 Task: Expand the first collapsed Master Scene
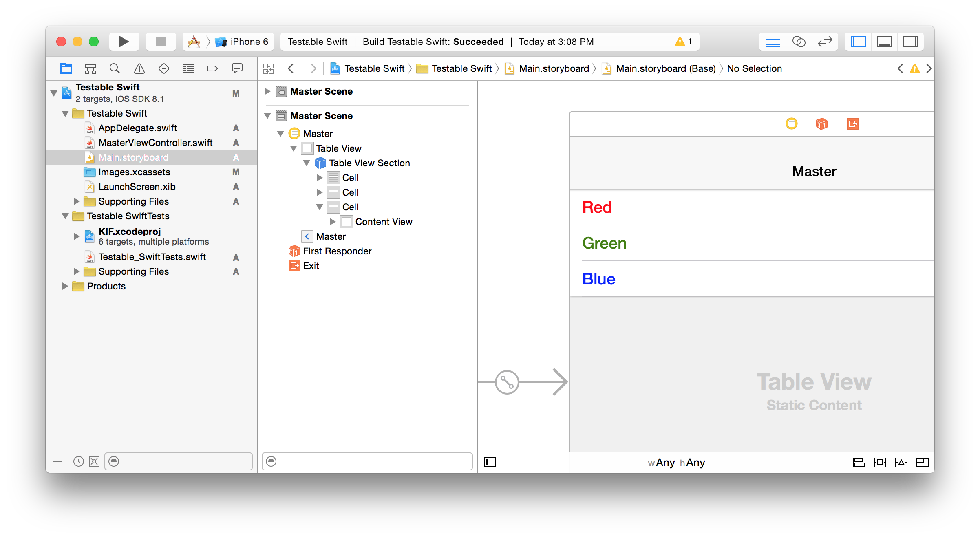(267, 91)
